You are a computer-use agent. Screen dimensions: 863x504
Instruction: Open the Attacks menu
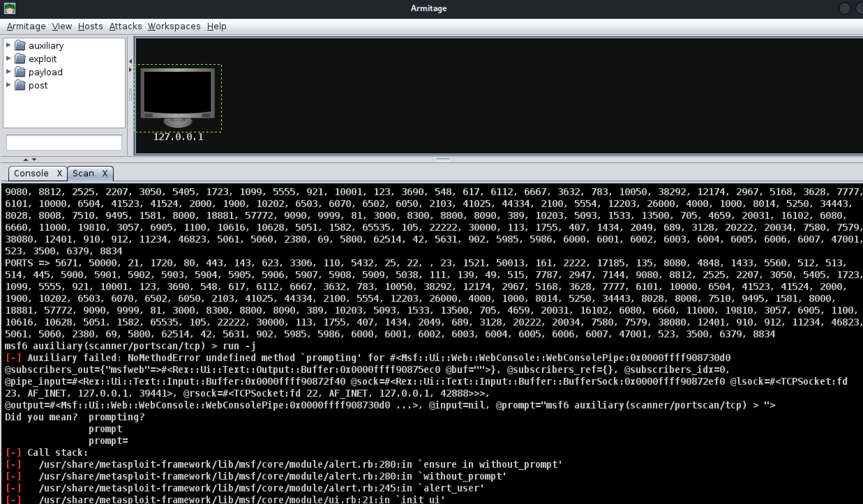pyautogui.click(x=126, y=26)
